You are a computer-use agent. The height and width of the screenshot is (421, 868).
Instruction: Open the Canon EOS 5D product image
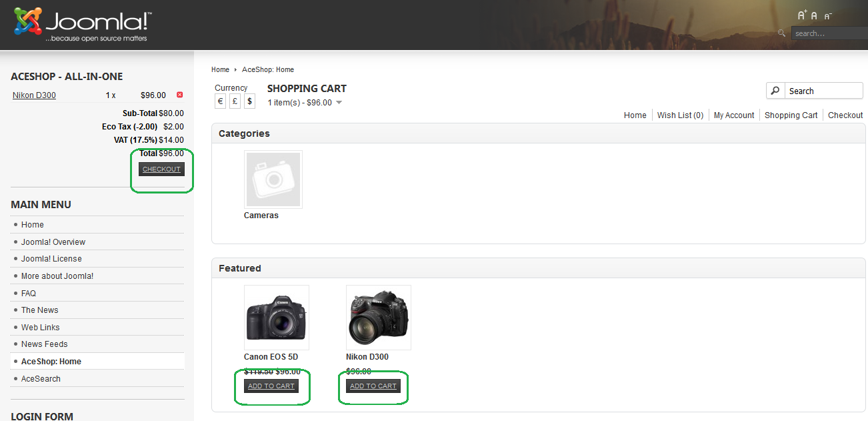click(x=277, y=318)
